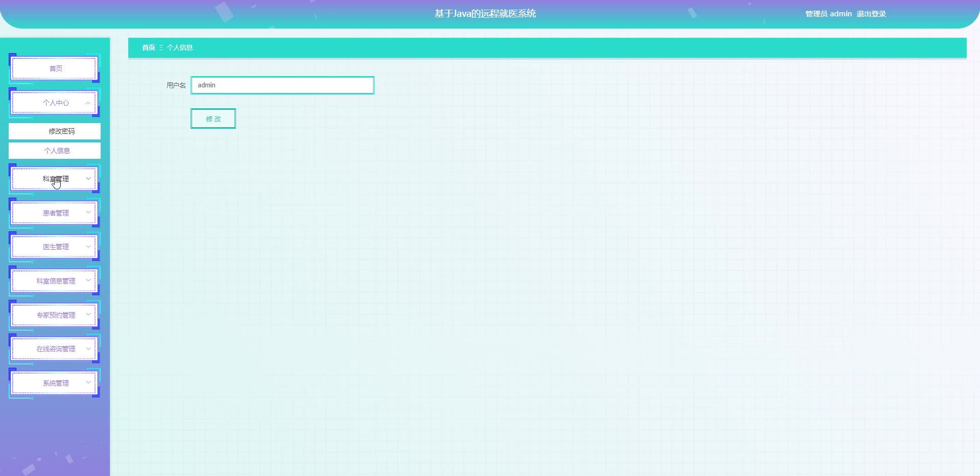Expand the 专家预约管理 chevron

[88, 315]
